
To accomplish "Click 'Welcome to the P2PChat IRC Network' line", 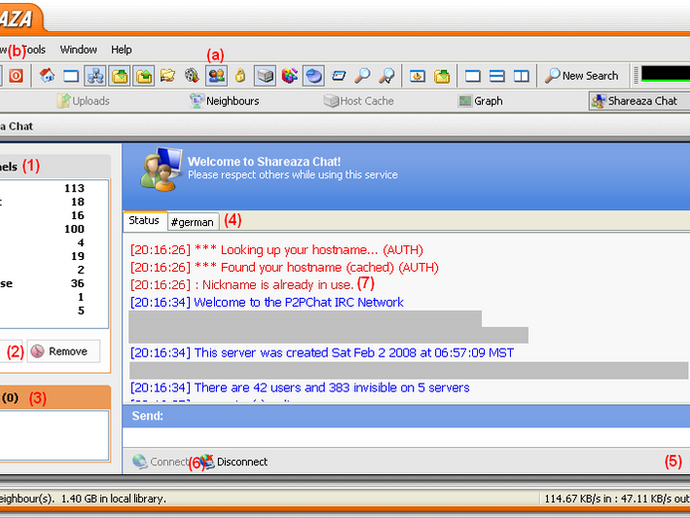I will point(267,302).
